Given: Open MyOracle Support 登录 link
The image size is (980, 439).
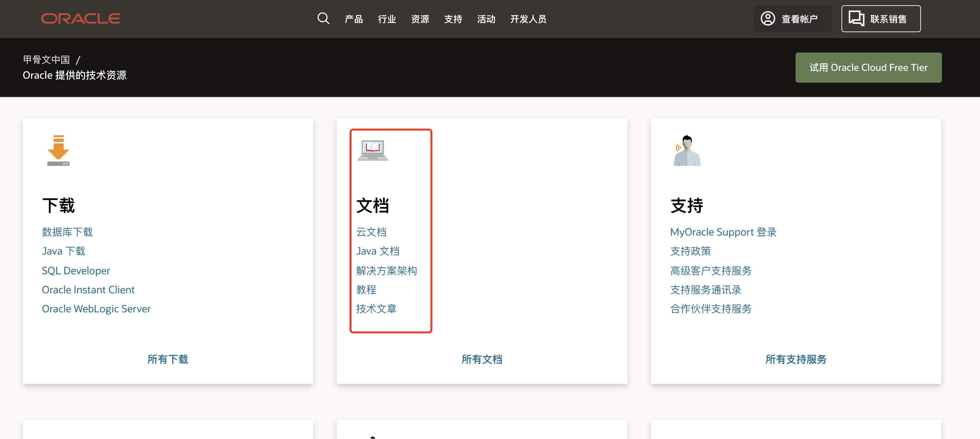Looking at the screenshot, I should (x=723, y=232).
